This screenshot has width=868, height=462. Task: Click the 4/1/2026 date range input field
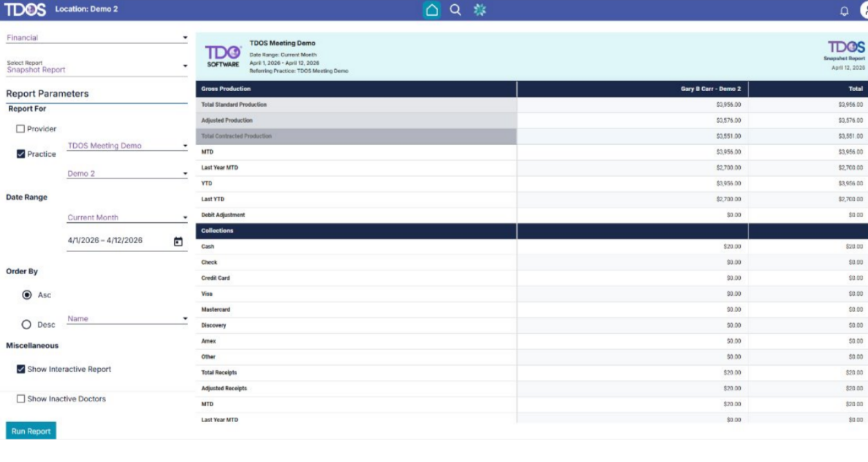pos(104,239)
